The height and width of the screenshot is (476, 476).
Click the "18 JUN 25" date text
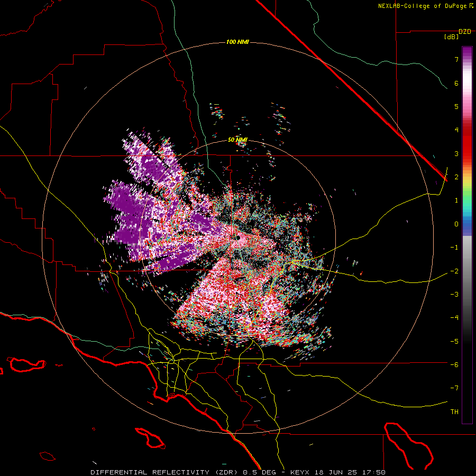(335, 472)
